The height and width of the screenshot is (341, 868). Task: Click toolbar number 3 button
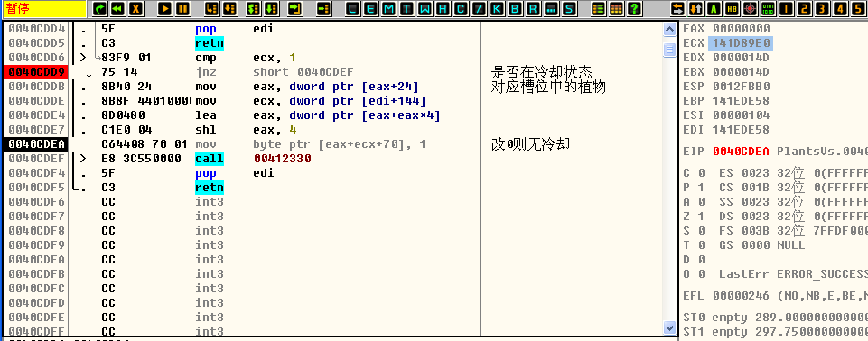tap(823, 8)
